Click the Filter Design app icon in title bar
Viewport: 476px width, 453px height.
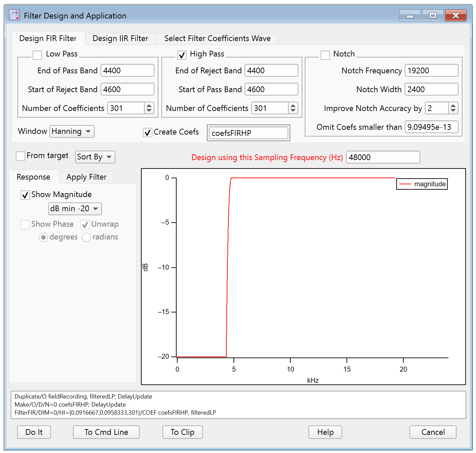[x=14, y=15]
